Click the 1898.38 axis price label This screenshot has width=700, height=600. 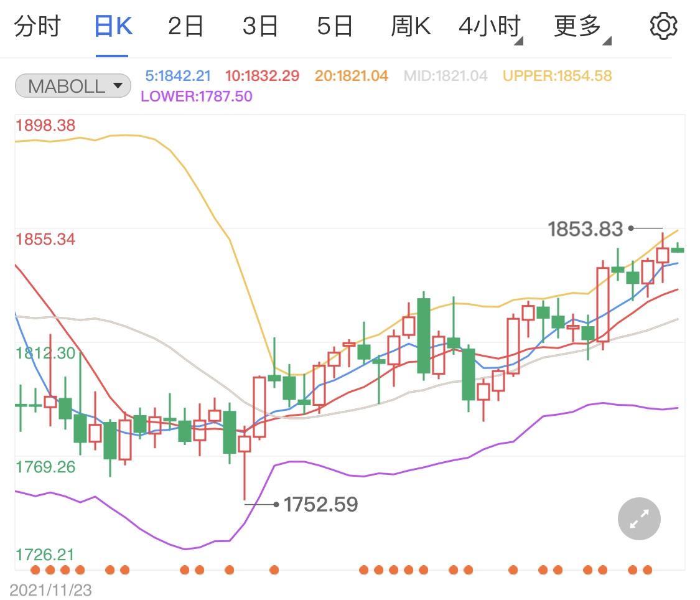45,126
